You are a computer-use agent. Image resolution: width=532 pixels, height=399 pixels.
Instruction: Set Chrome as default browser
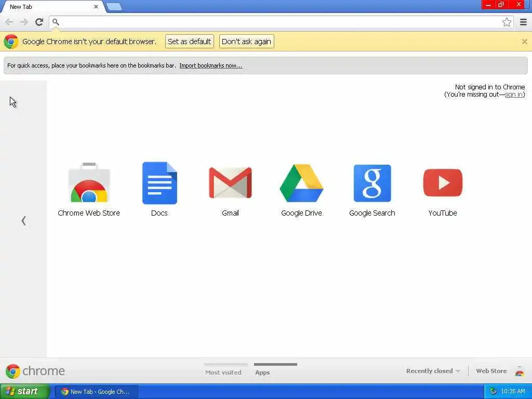189,42
